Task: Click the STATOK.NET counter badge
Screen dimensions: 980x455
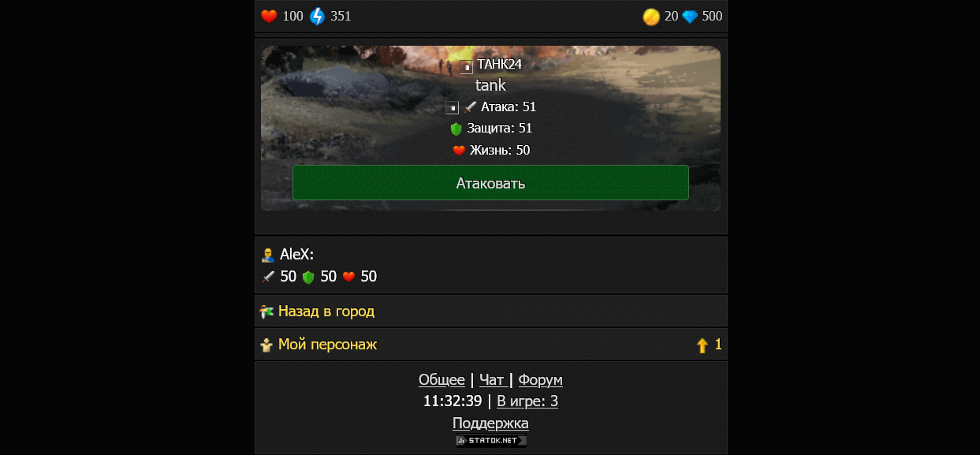Action: 490,441
